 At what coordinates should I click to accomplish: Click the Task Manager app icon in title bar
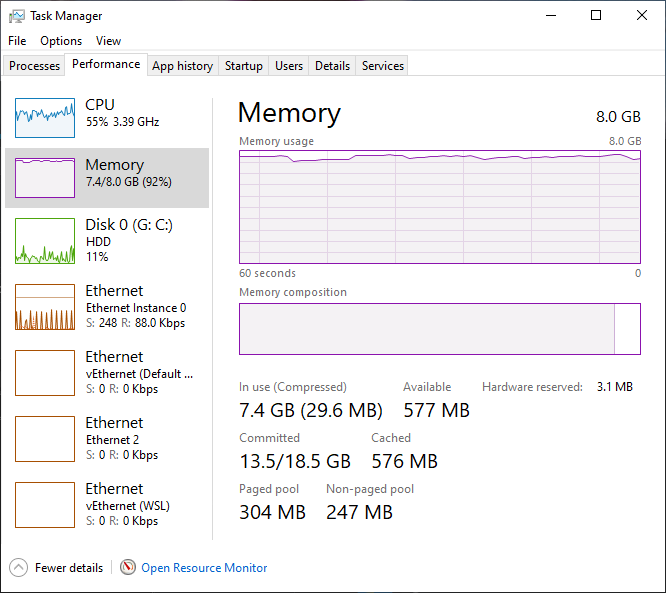[x=17, y=16]
